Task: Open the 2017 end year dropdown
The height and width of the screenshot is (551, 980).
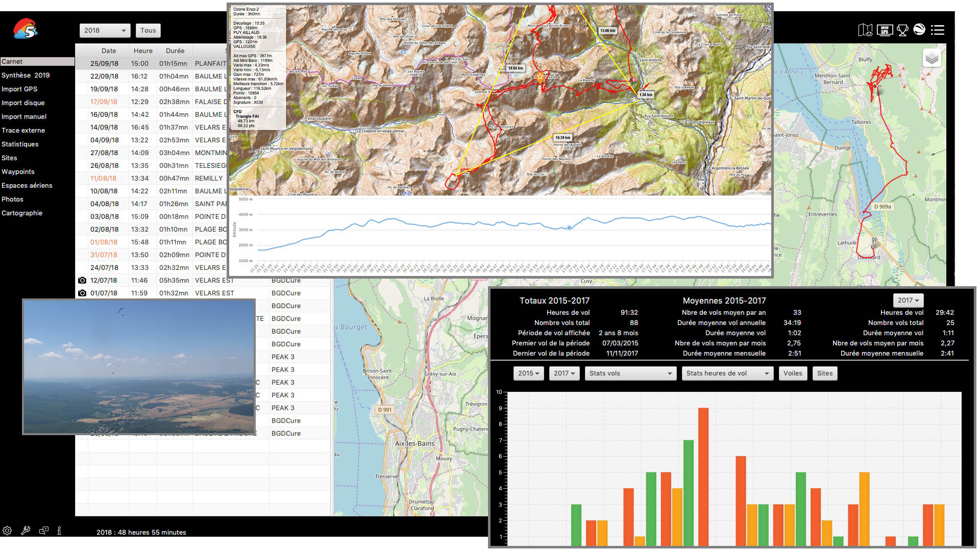Action: click(564, 373)
